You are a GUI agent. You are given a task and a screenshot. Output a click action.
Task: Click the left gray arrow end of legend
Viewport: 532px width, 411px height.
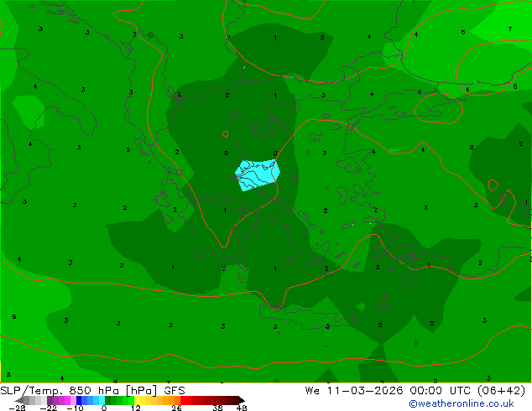(18, 400)
